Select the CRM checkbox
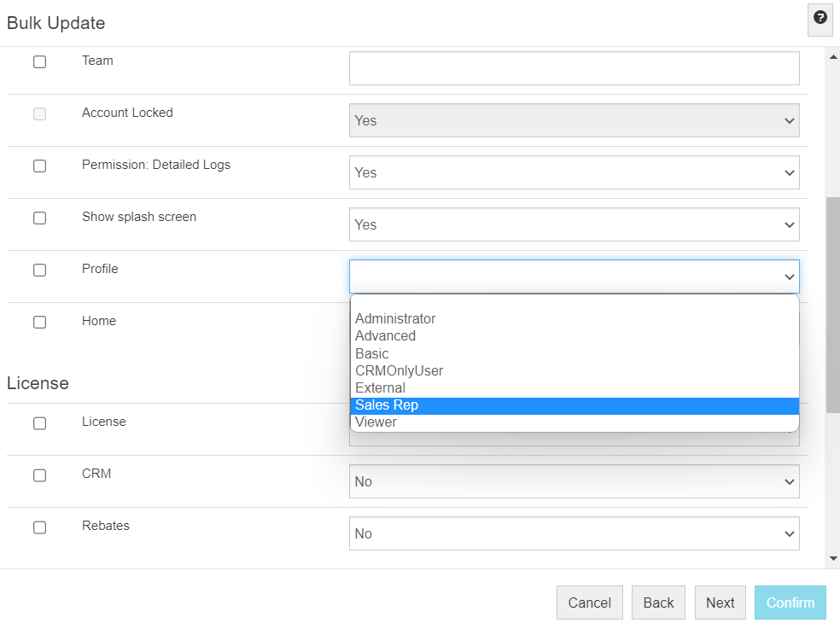840x623 pixels. click(x=40, y=475)
